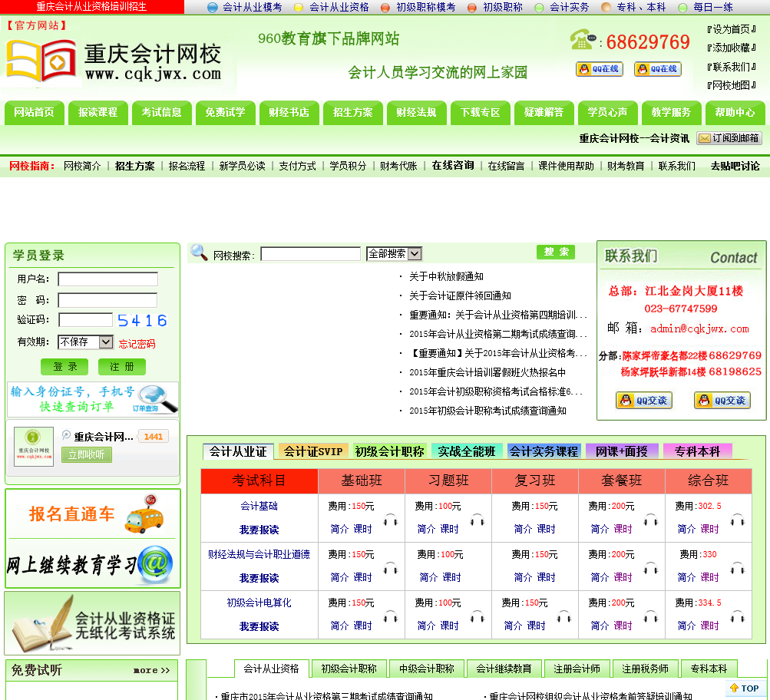The image size is (770, 700).
Task: Click the 网校搜索 text box
Action: pos(310,254)
